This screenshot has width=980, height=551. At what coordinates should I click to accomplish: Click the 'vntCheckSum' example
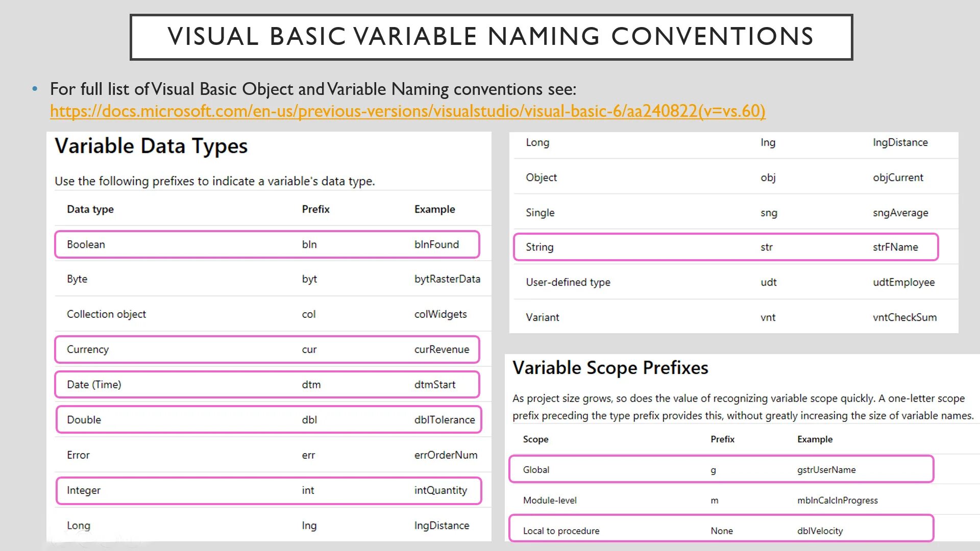[x=904, y=317]
